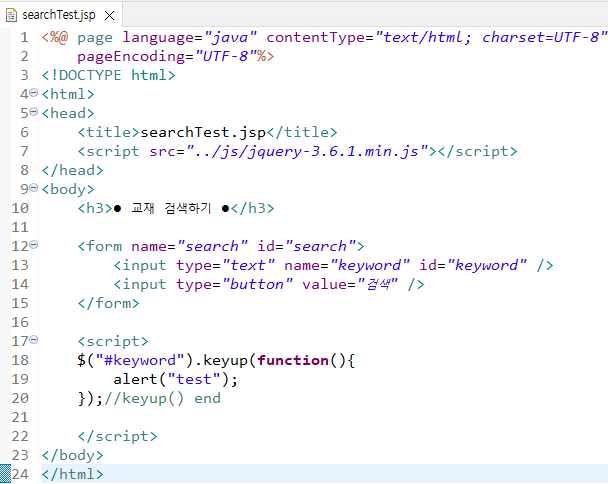Click the h3 heading text 교재 검색하기
608x484 pixels.
point(171,208)
